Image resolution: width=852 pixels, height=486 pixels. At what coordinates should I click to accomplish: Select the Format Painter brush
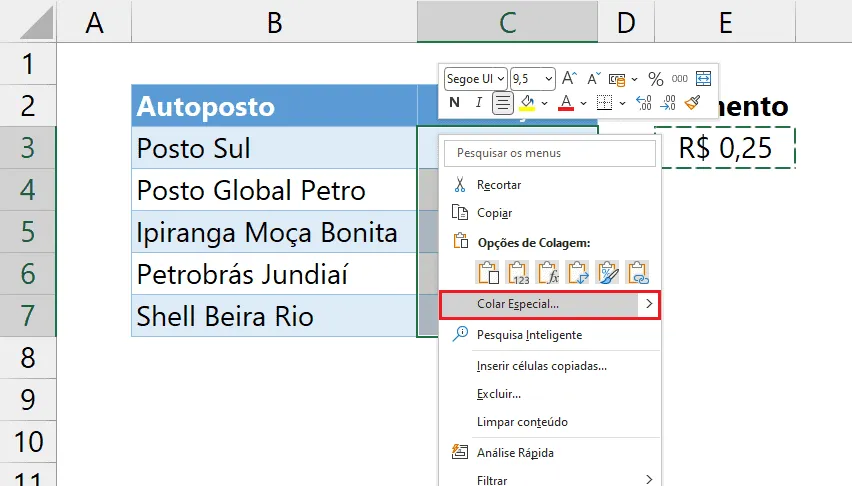coord(692,102)
